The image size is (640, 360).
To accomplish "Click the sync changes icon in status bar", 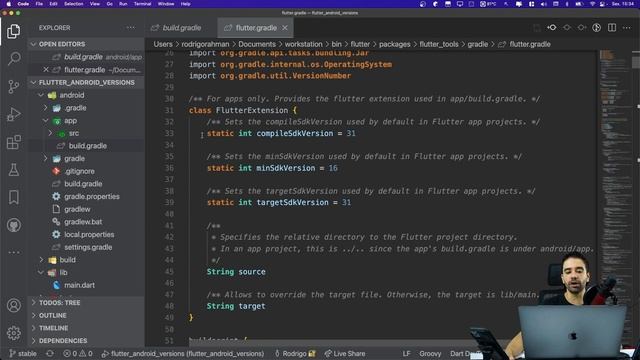I will 50,353.
